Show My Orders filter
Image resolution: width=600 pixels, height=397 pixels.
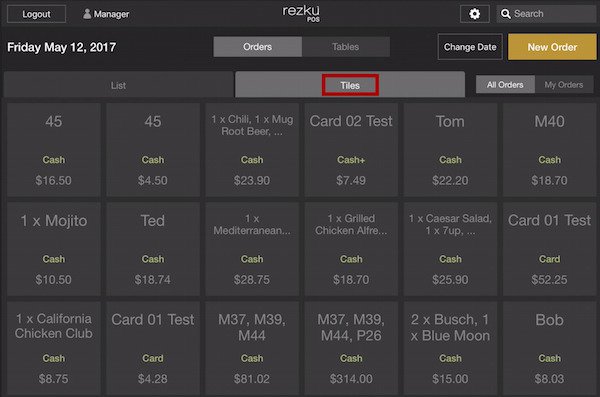[564, 85]
